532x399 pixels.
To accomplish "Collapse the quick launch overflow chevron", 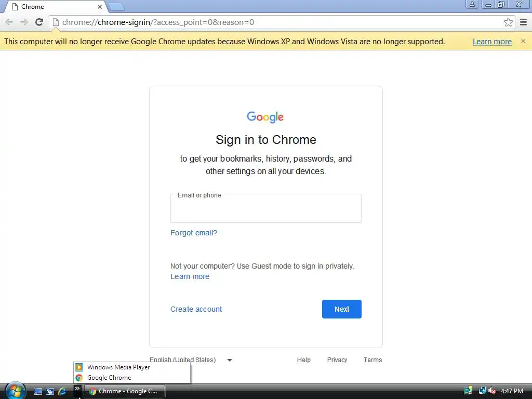I will (x=77, y=389).
